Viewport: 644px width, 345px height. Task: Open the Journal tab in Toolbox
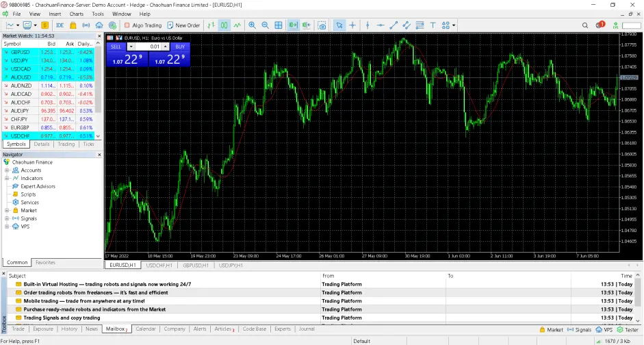pos(307,329)
